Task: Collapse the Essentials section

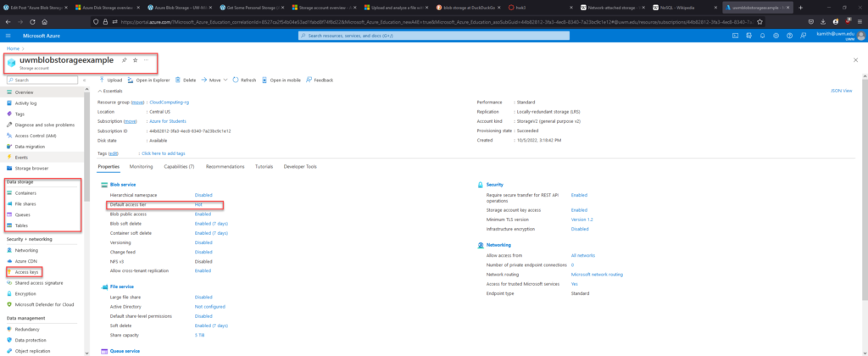Action: (110, 91)
